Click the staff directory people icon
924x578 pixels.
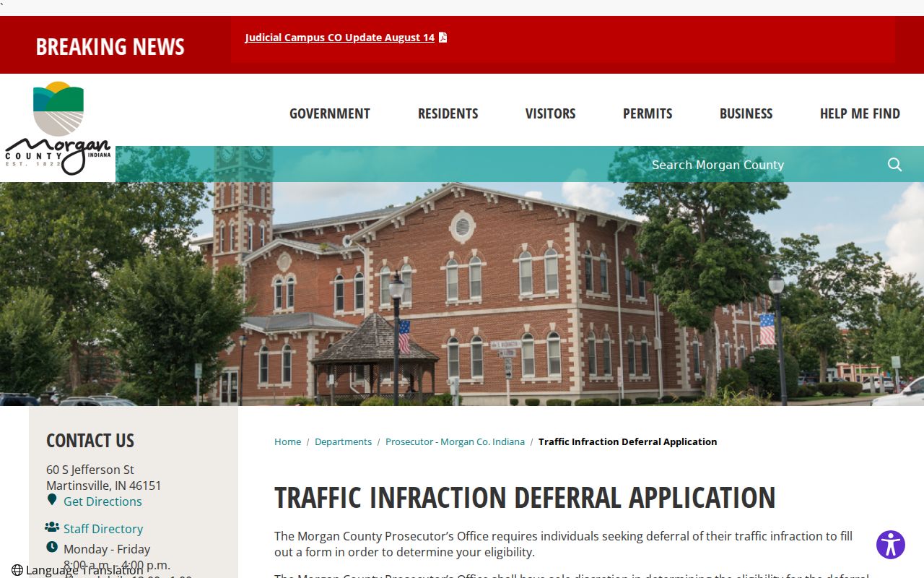tap(52, 527)
